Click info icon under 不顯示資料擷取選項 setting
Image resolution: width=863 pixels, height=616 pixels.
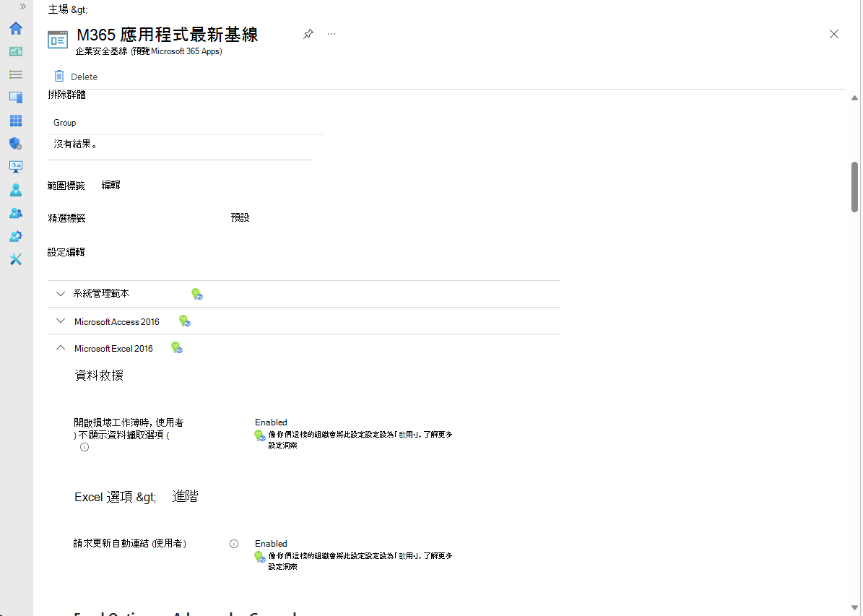pyautogui.click(x=84, y=447)
